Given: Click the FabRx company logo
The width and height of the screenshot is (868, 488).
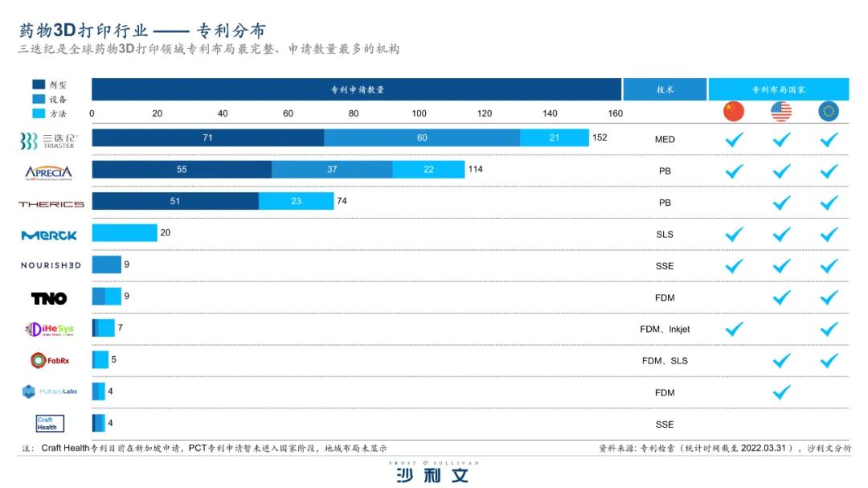Looking at the screenshot, I should pyautogui.click(x=50, y=361).
